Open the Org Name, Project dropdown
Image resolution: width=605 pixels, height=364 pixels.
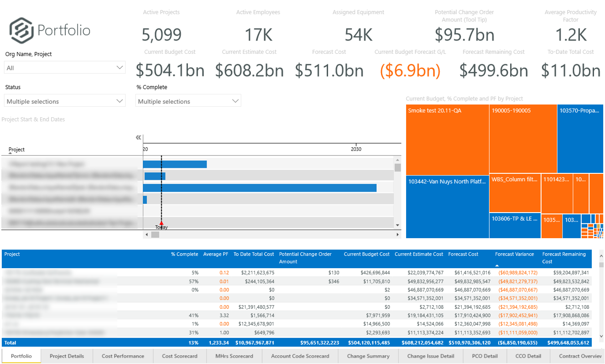[x=65, y=68]
